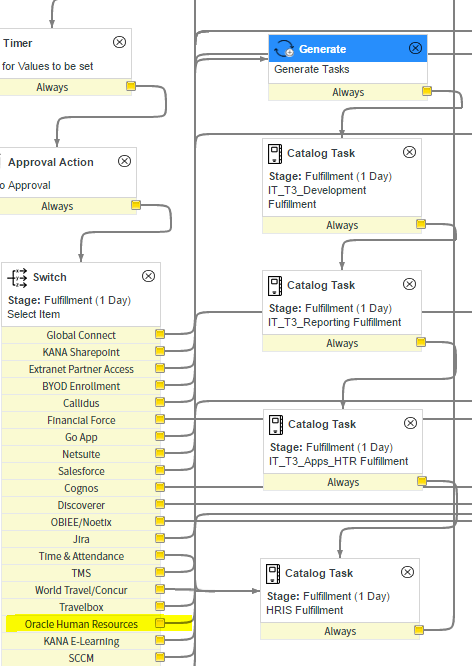
Task: Delete the Timer activity with X
Action: tap(119, 42)
